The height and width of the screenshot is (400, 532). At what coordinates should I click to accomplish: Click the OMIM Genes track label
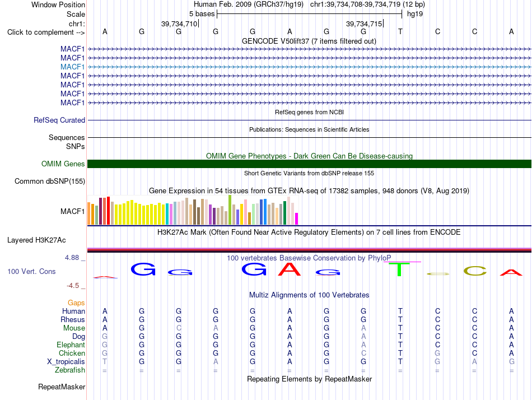tap(63, 164)
